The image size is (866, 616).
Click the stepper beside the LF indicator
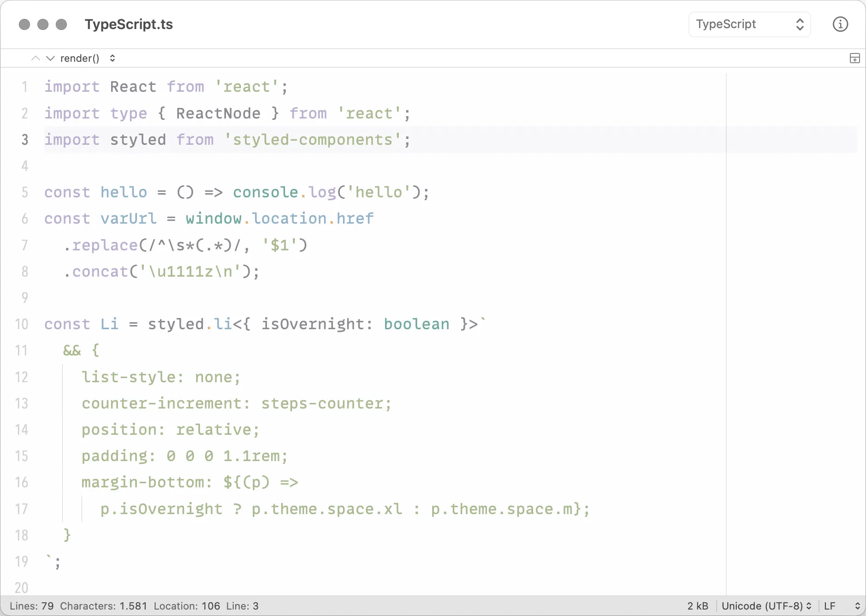click(858, 606)
